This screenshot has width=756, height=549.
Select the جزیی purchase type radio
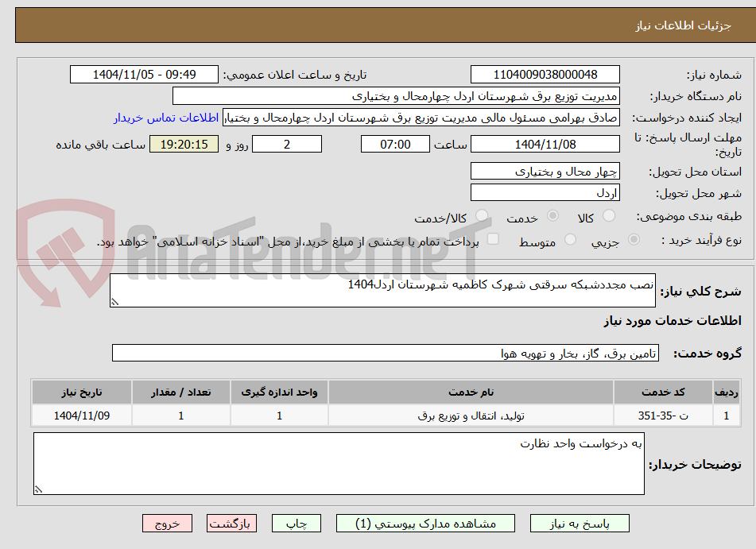click(634, 239)
